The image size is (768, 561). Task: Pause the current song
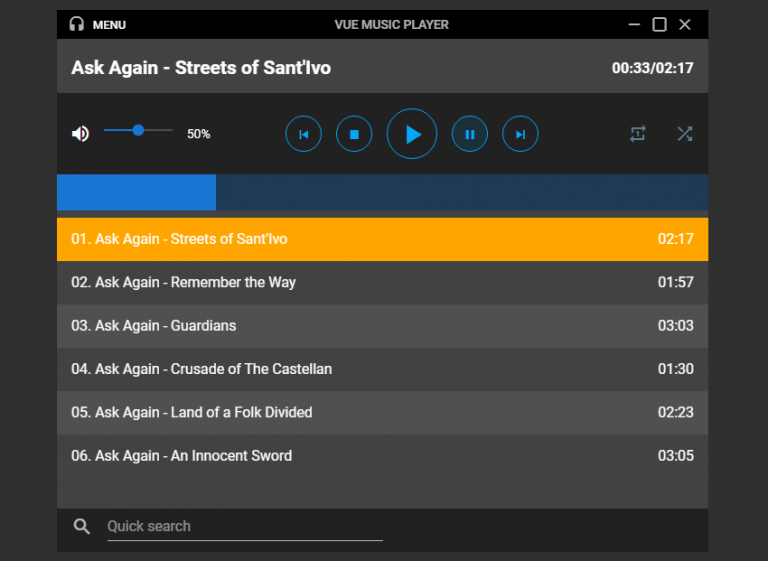click(x=470, y=134)
